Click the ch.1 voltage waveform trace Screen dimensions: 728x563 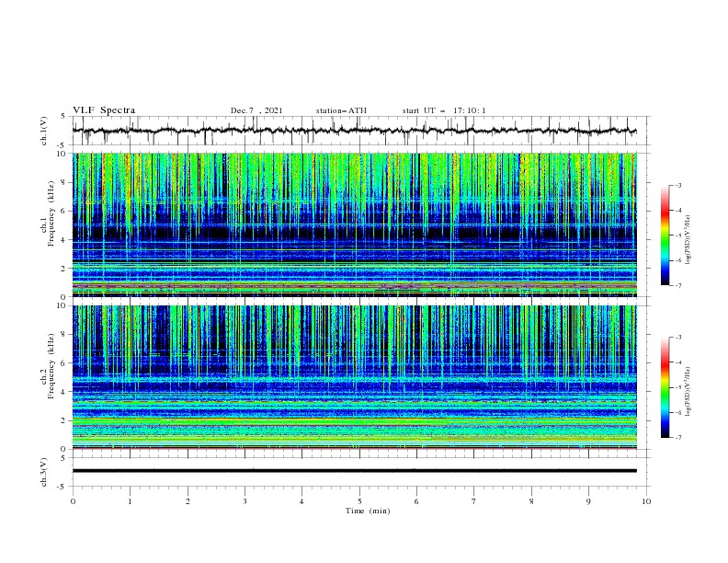pos(354,131)
